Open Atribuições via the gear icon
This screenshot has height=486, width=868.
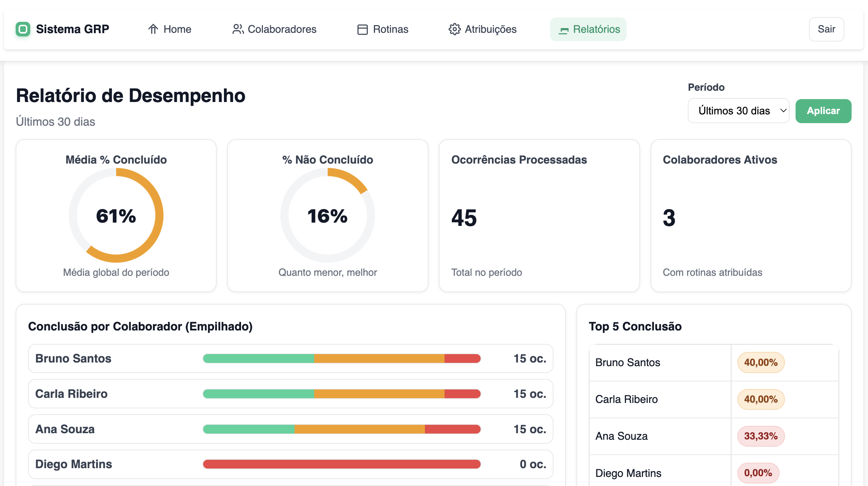click(454, 29)
